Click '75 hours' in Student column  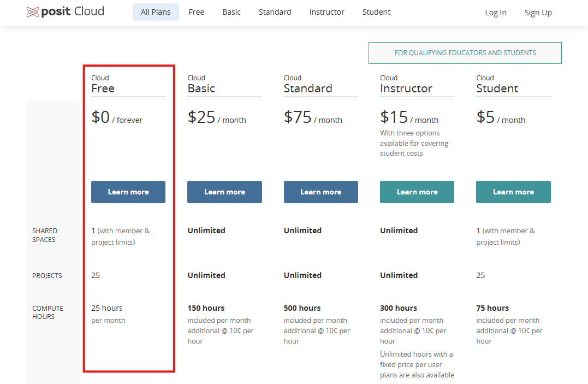coord(492,308)
